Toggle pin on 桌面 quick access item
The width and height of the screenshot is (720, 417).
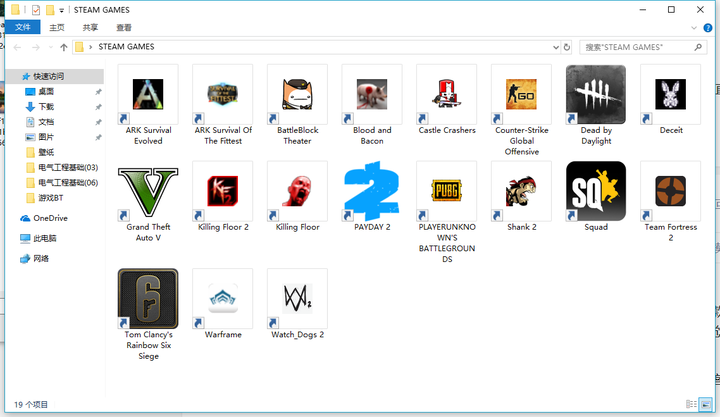(98, 92)
